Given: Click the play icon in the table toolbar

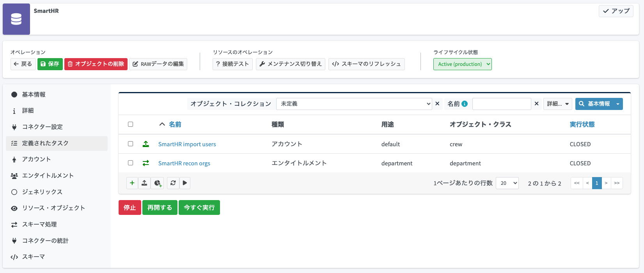Looking at the screenshot, I should [x=185, y=183].
